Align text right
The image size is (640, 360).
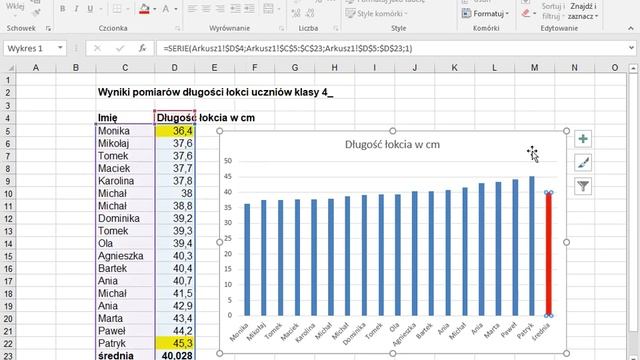pyautogui.click(x=220, y=9)
